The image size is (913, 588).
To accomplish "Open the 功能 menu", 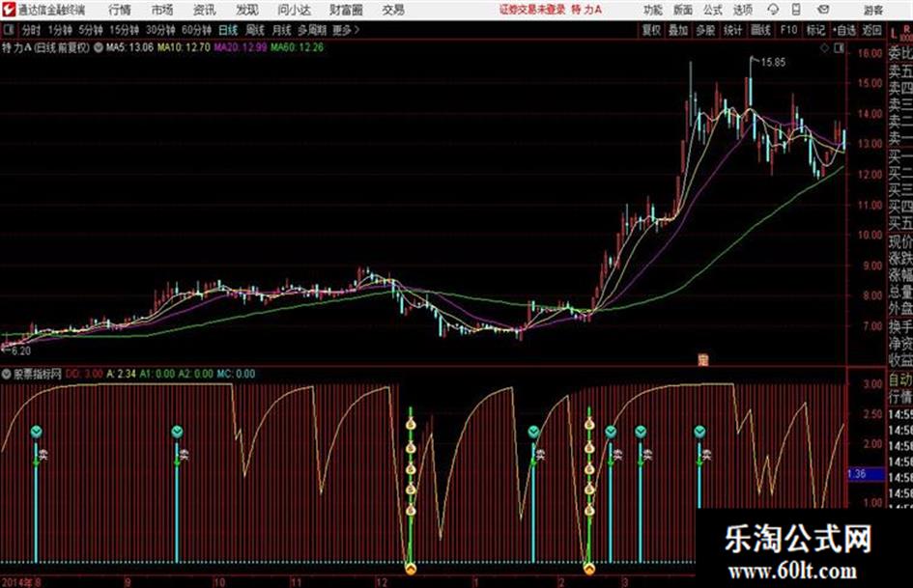I will pyautogui.click(x=653, y=10).
